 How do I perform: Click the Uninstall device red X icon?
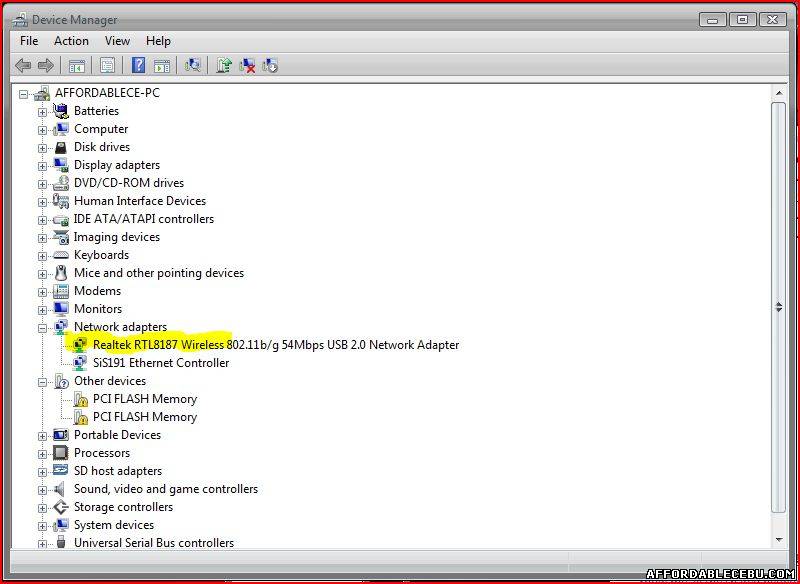[x=247, y=65]
